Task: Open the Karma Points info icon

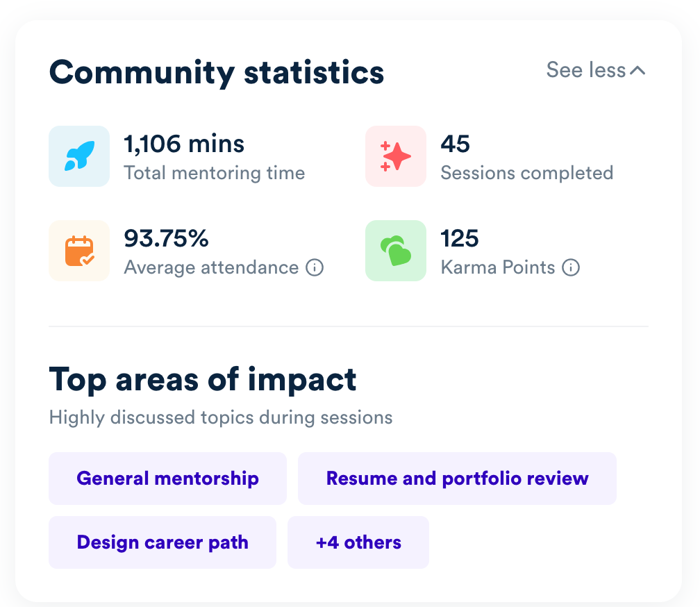Action: click(571, 268)
